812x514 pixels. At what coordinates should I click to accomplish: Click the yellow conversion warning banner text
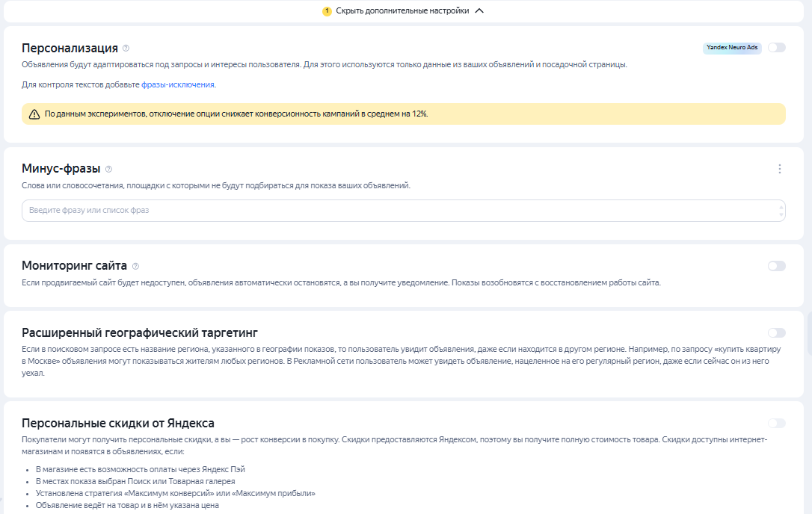coord(236,114)
